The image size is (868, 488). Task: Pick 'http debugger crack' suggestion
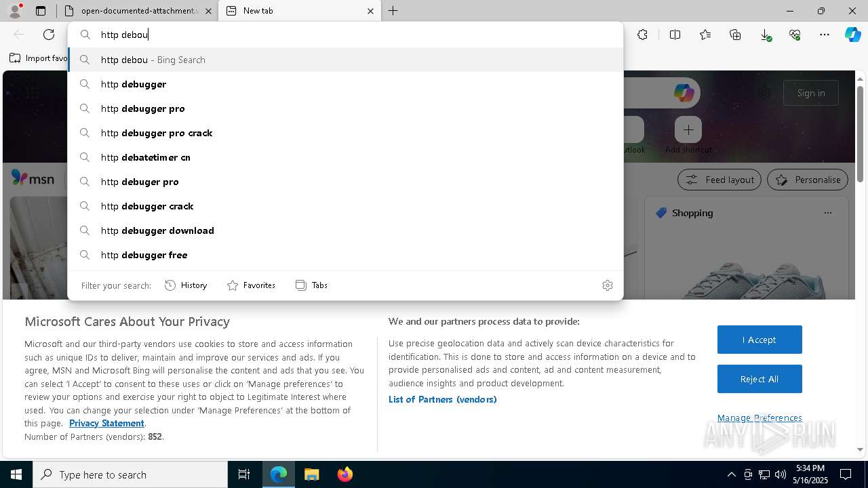click(x=345, y=206)
